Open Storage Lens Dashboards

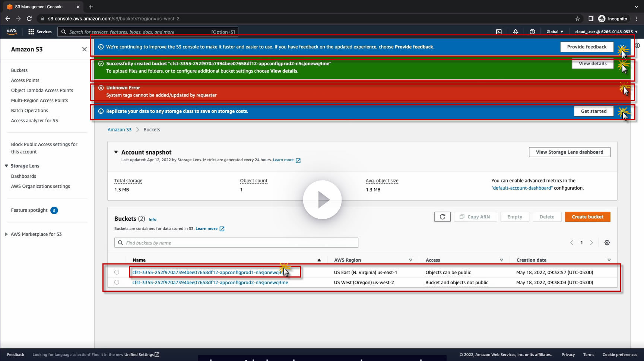pyautogui.click(x=23, y=176)
